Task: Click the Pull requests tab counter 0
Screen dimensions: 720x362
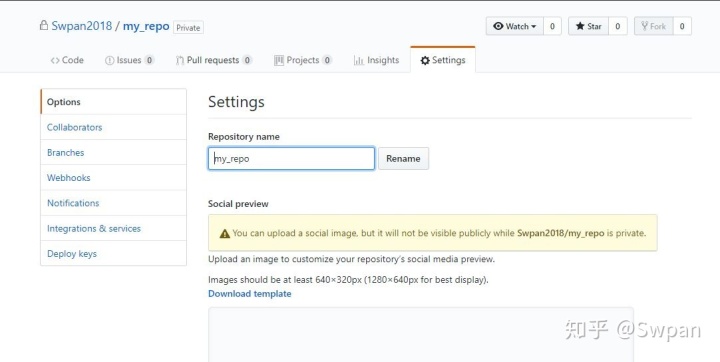Action: point(247,60)
